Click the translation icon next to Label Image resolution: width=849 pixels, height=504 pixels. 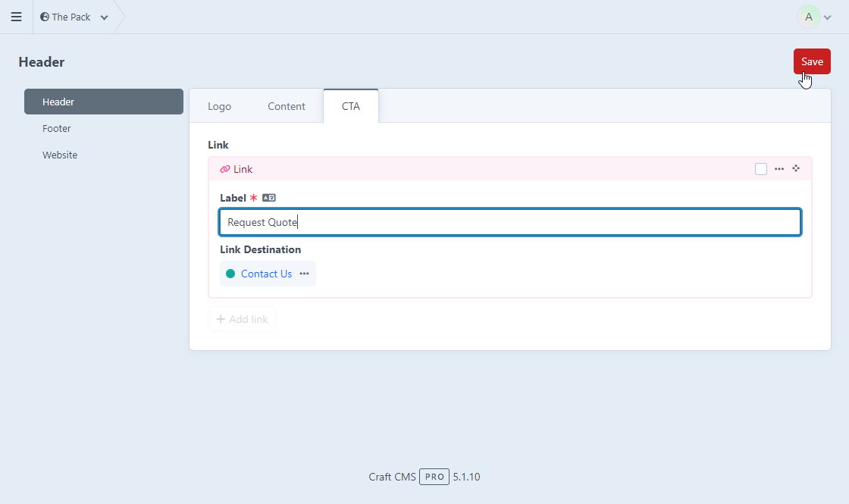(x=269, y=198)
